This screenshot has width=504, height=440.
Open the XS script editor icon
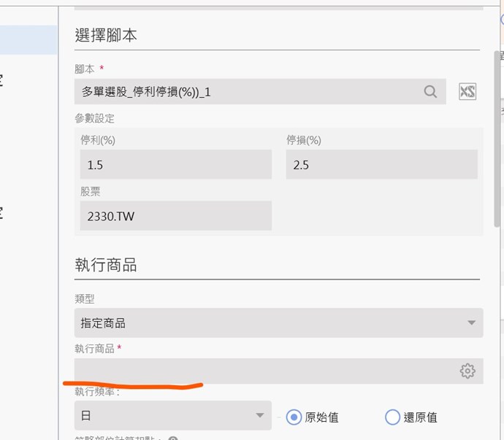467,91
